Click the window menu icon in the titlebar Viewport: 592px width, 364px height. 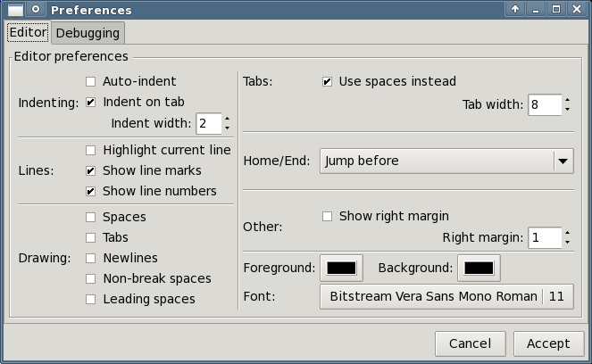pyautogui.click(x=15, y=10)
